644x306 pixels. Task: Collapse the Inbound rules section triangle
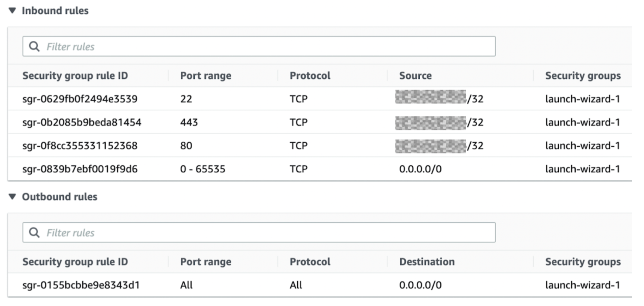[x=12, y=10]
